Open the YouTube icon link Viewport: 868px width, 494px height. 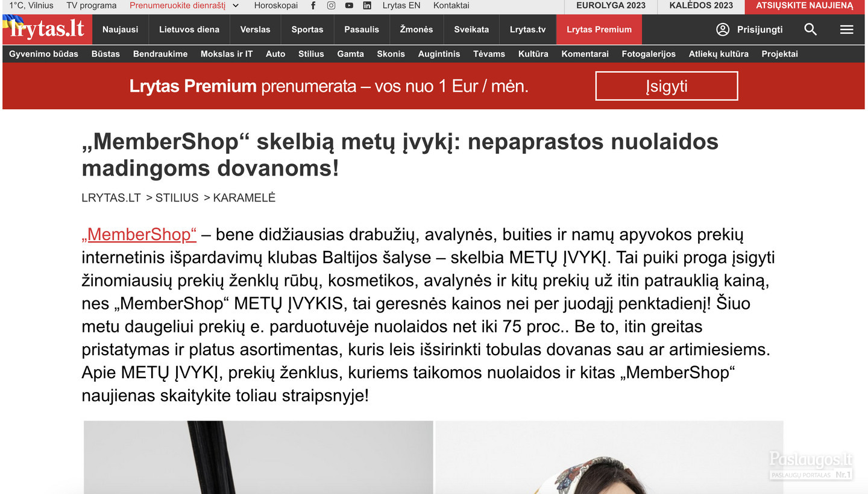click(349, 5)
